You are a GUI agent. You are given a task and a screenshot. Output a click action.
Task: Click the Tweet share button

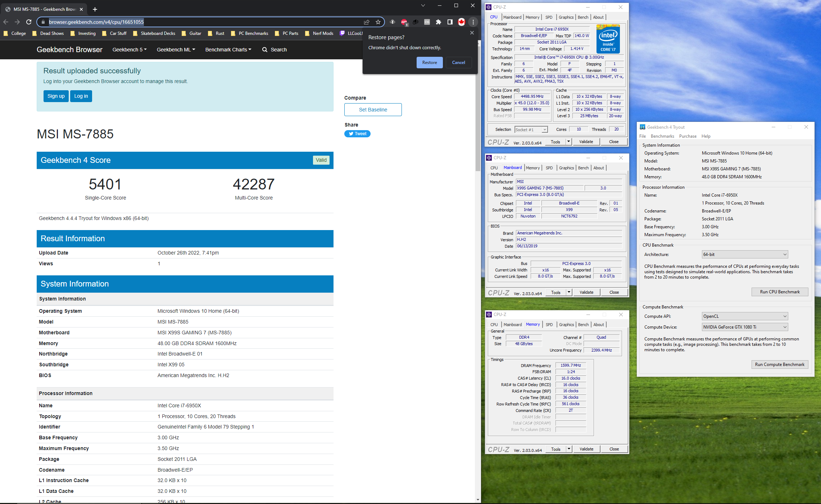click(357, 134)
